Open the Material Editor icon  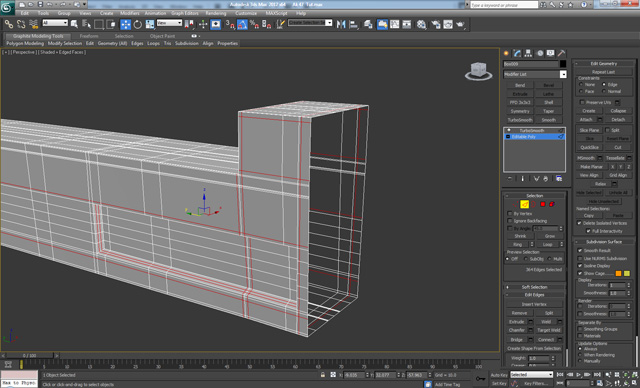coord(421,24)
